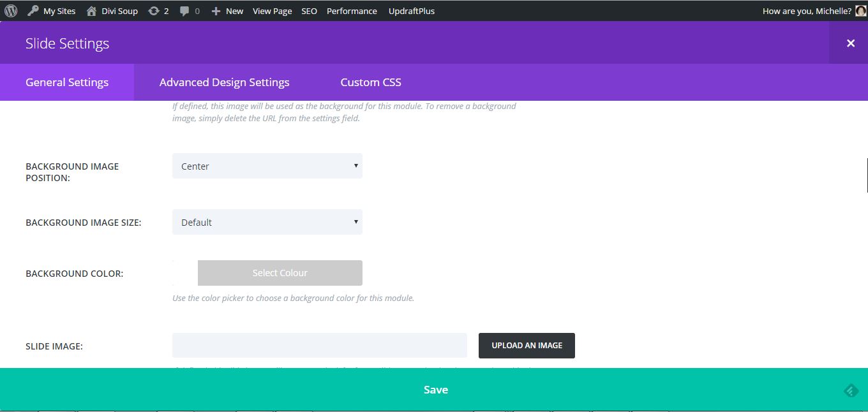This screenshot has width=868, height=412.
Task: Click the BACKGROUND IMAGE POSITION label
Action: click(x=72, y=172)
